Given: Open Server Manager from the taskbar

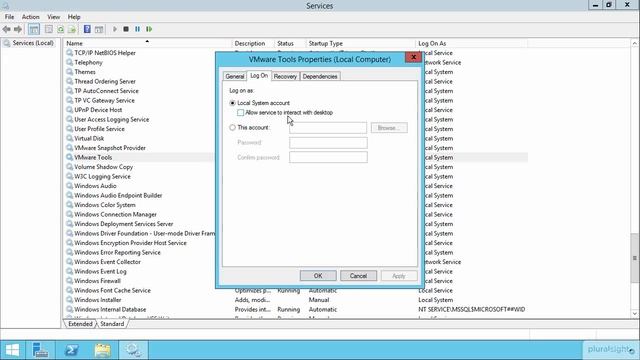Looking at the screenshot, I should 40,350.
